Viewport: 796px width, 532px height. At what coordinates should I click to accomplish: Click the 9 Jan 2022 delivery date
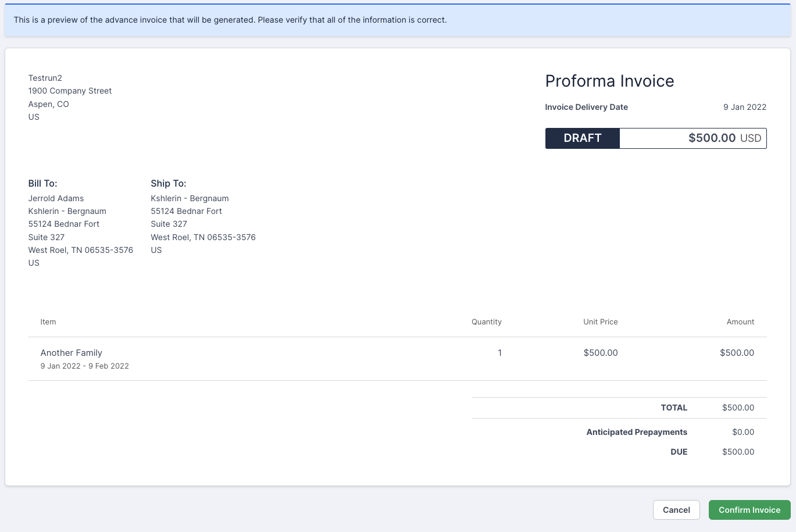pos(744,107)
